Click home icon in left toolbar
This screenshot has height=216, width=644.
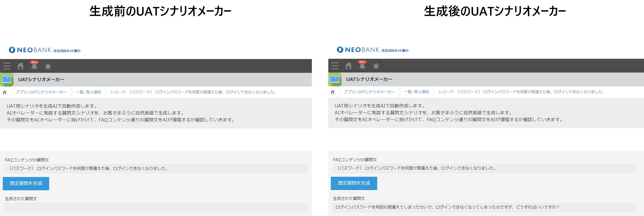[20, 66]
